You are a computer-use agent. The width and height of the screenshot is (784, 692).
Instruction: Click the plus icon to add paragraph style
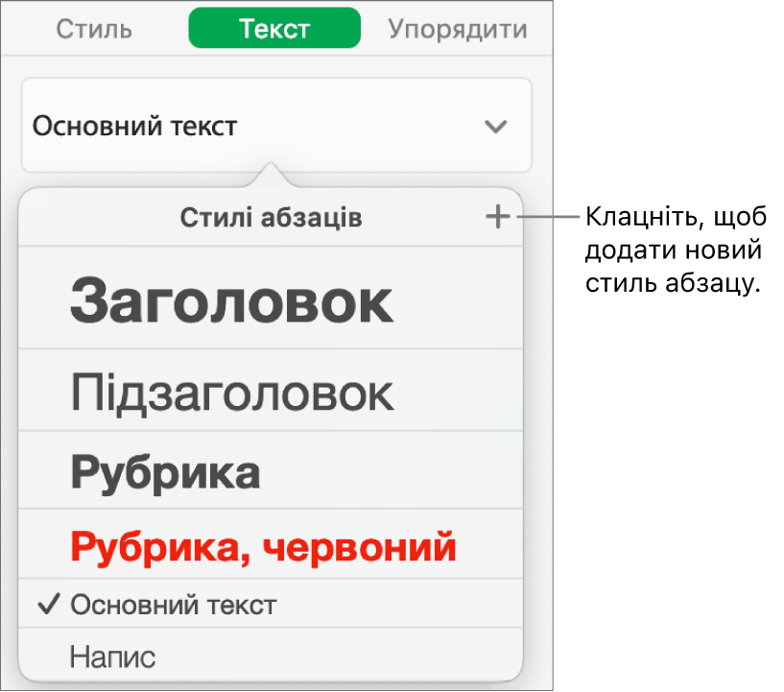(497, 217)
